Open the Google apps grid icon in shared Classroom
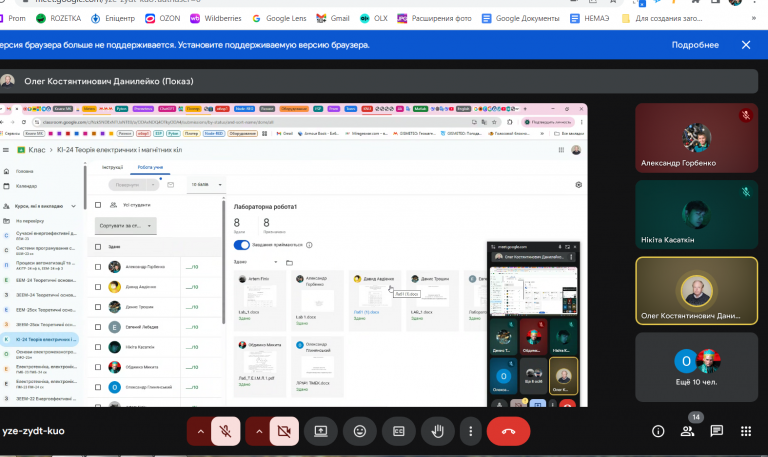768x457 pixels. pos(561,150)
